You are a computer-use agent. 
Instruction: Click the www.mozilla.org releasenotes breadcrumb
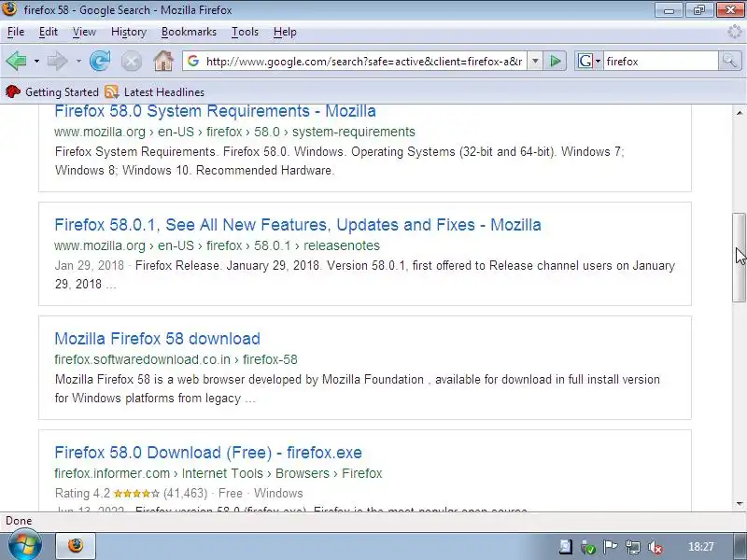tap(218, 245)
